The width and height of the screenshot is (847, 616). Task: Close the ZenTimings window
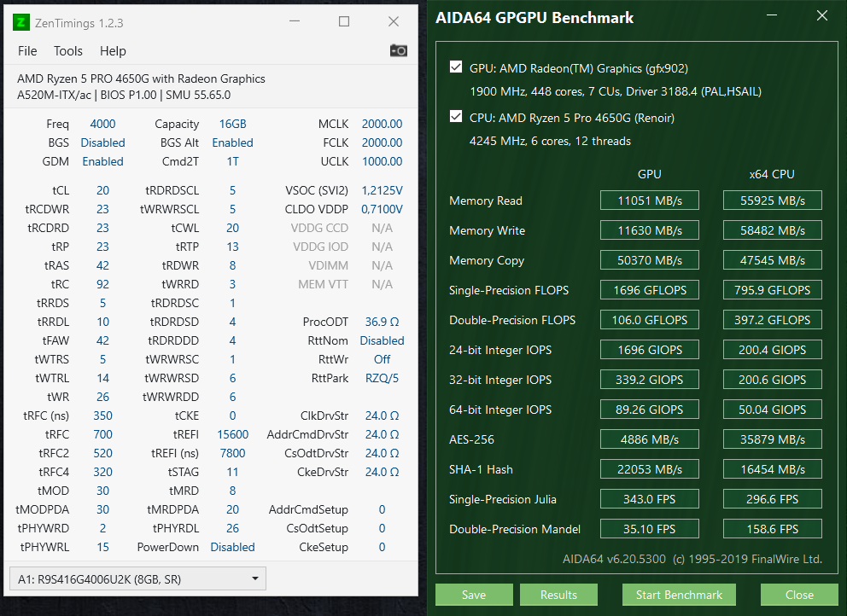(394, 21)
